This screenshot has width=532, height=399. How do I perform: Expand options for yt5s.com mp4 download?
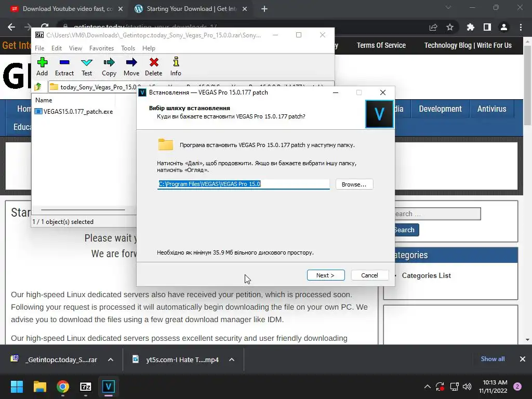pyautogui.click(x=232, y=360)
